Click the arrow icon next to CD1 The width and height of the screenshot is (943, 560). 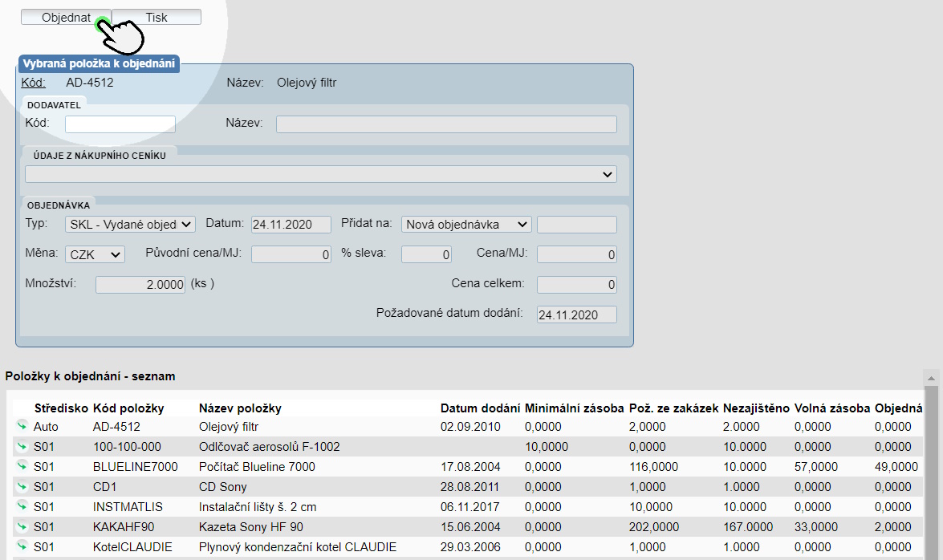pyautogui.click(x=22, y=486)
